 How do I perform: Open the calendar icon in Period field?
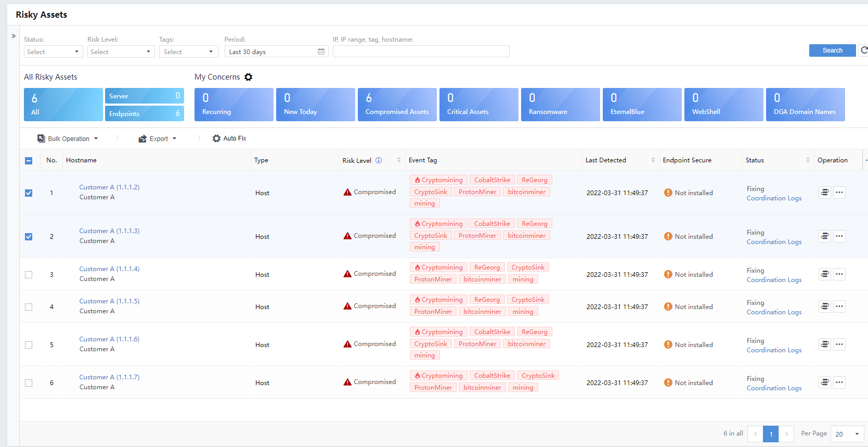321,52
